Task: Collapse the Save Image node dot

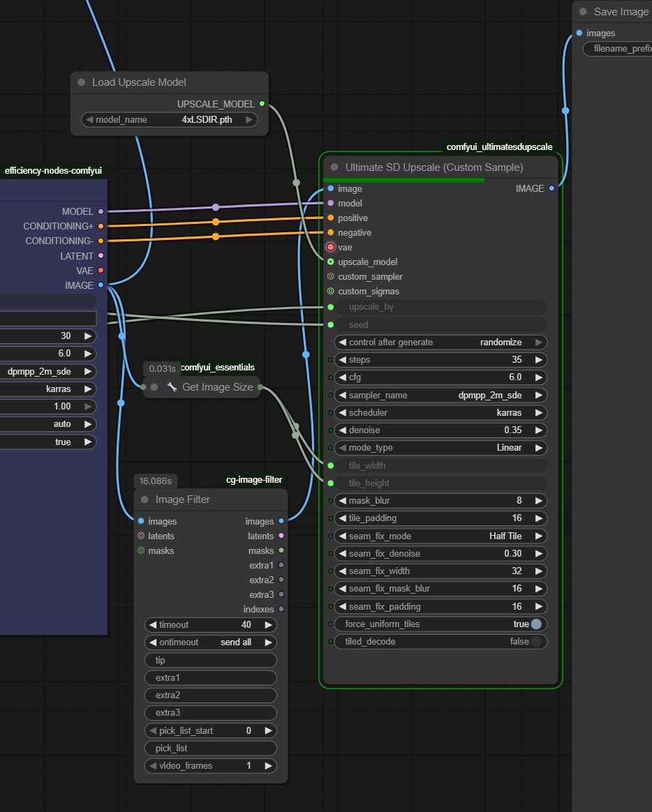Action: 583,12
